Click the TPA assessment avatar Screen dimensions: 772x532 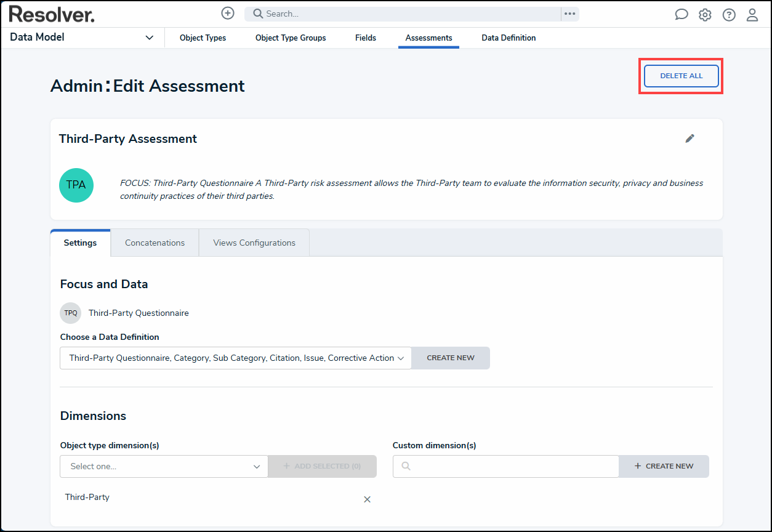76,185
